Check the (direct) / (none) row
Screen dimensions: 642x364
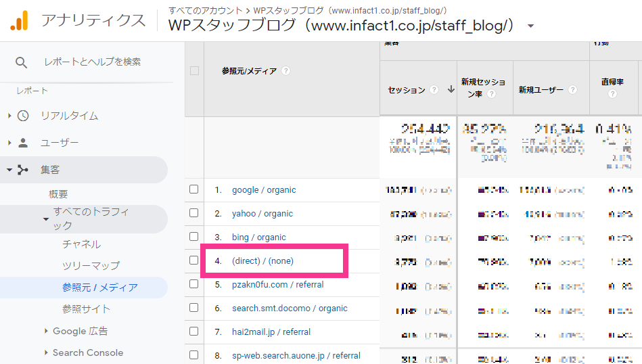[193, 260]
